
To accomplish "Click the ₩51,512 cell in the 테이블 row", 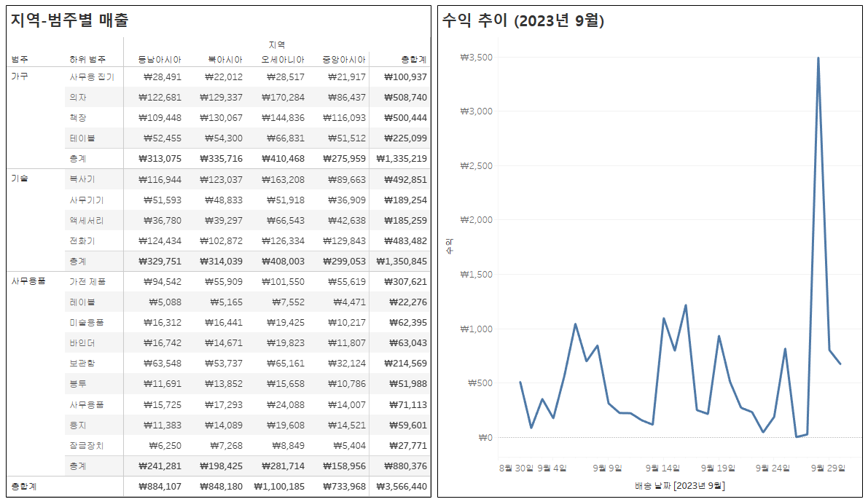I will (346, 138).
